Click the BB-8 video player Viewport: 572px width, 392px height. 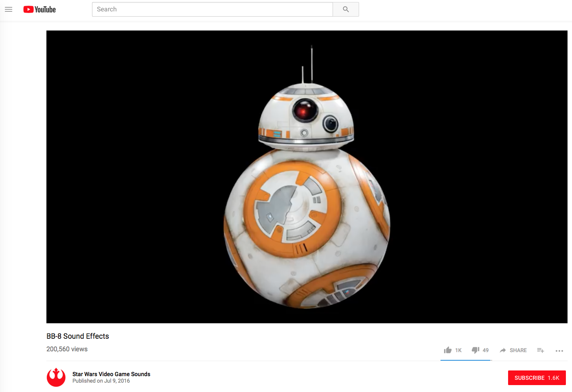pos(307,177)
